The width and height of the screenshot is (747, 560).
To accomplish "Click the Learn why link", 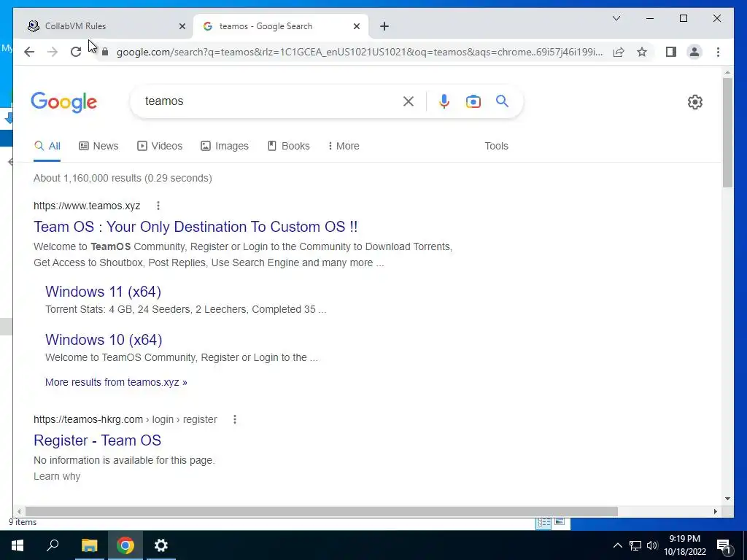I will click(57, 477).
